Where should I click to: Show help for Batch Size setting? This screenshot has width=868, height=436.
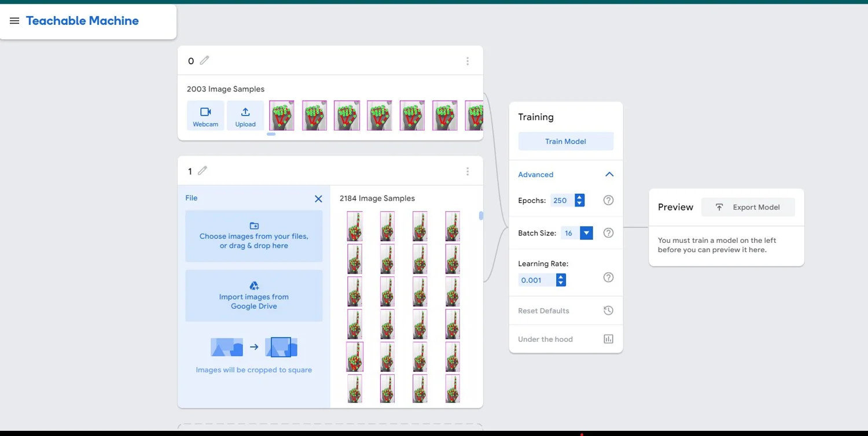point(608,233)
